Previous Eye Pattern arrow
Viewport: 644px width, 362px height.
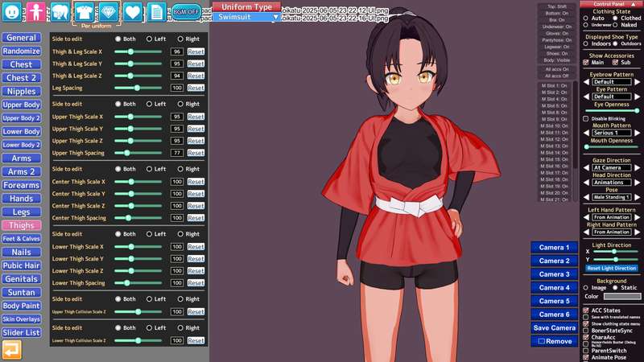tap(587, 97)
